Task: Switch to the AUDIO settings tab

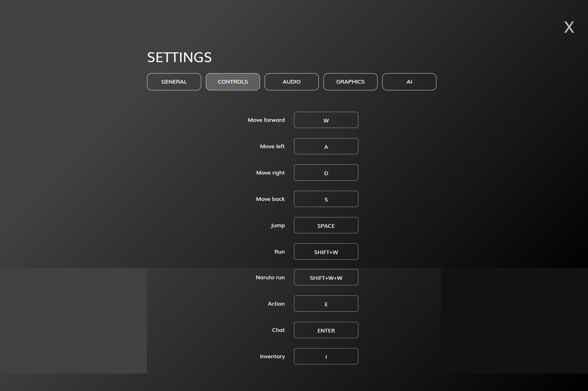Action: pos(292,82)
